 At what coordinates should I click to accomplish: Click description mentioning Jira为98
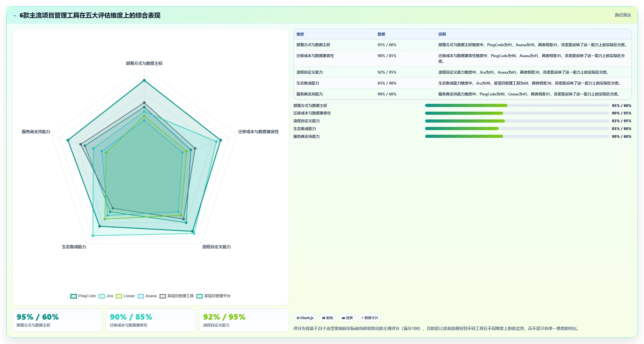pos(530,83)
